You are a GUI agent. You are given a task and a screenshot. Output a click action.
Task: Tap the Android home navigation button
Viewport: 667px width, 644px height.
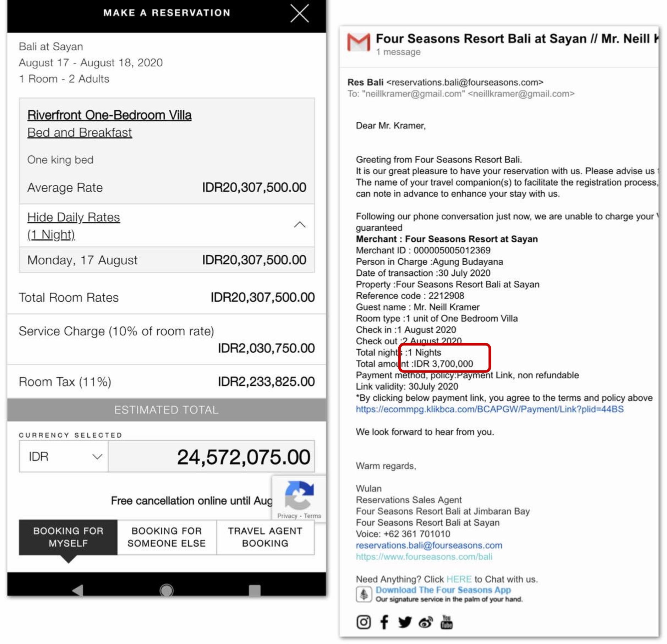tap(166, 590)
